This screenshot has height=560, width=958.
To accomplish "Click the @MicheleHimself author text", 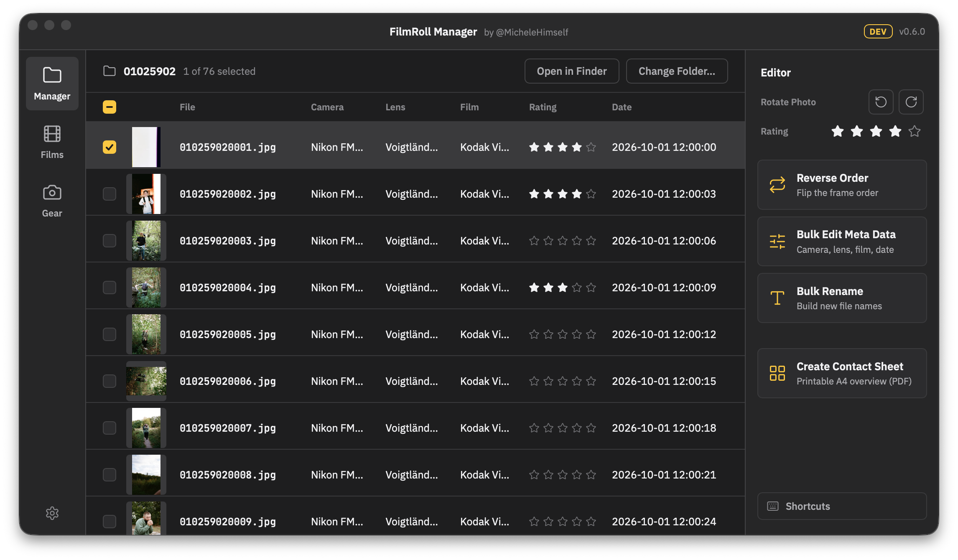I will [532, 32].
